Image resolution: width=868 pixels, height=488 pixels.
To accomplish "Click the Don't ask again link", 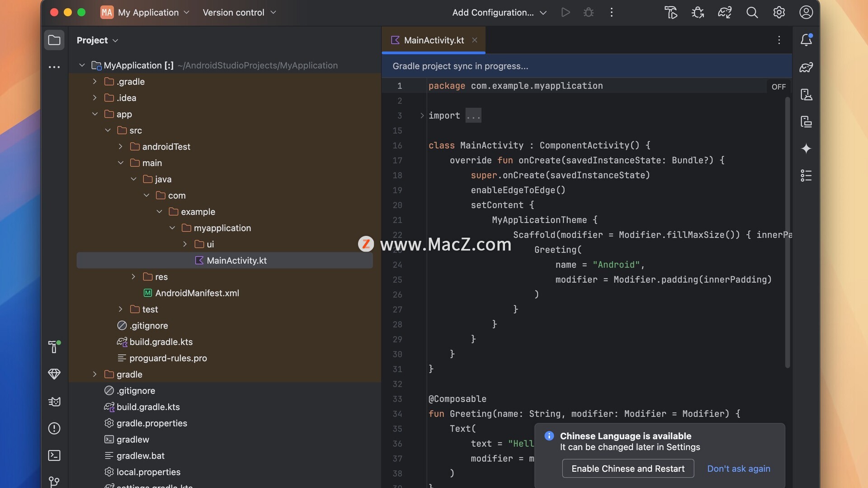I will tap(739, 469).
